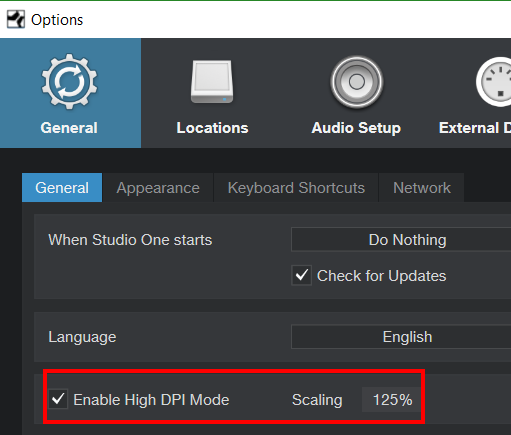
Task: Open the Audio Setup speaker icon
Action: (357, 82)
